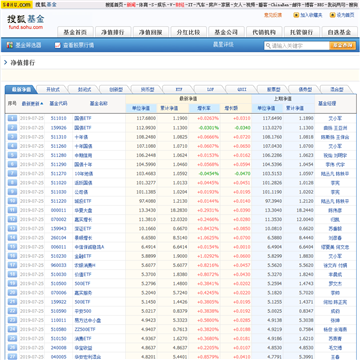This screenshot has height=360, width=360.
Task: Switch to the 股票型 fund tab
Action: click(x=273, y=89)
